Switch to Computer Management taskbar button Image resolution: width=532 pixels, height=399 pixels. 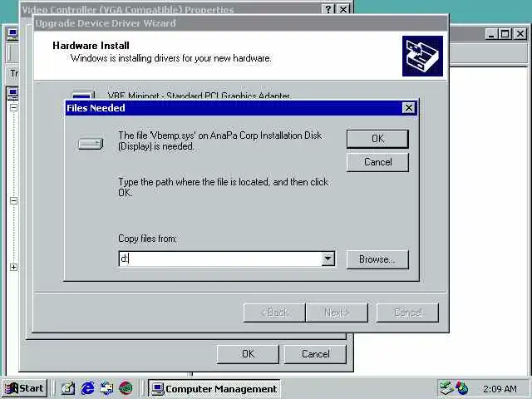point(214,389)
